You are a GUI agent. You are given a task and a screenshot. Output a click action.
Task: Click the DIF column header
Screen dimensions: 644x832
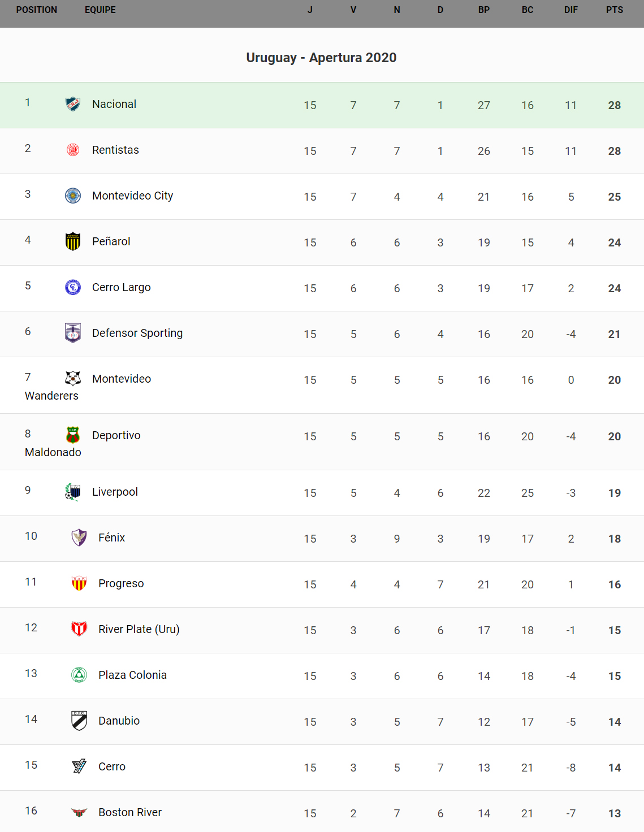tap(570, 10)
